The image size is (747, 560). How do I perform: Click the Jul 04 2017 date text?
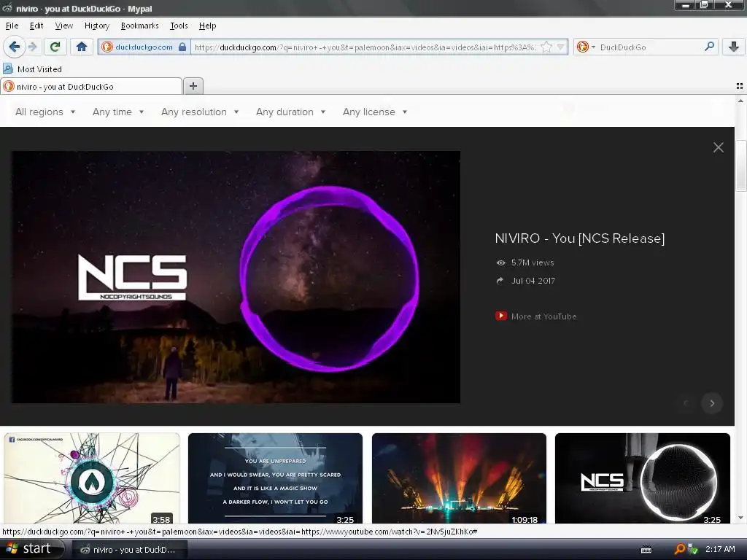click(533, 281)
